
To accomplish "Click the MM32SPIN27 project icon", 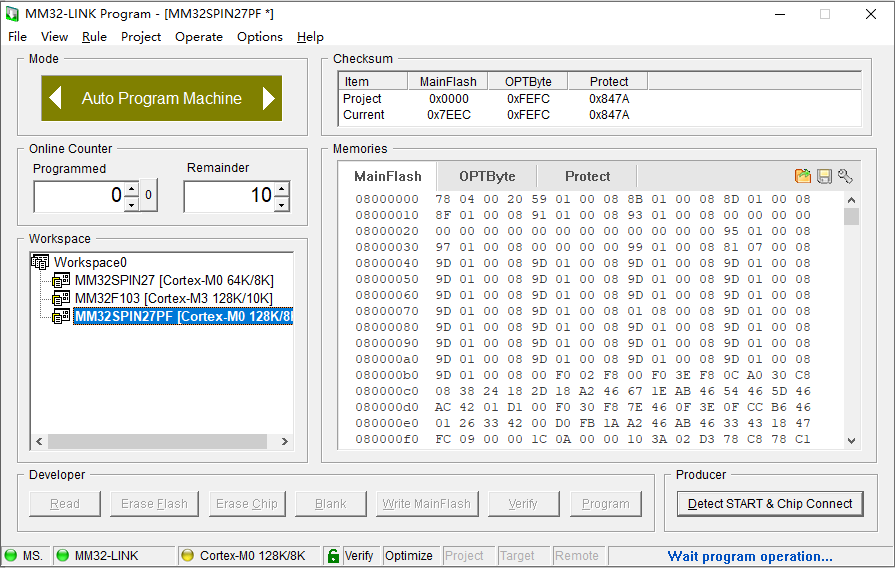I will click(61, 280).
